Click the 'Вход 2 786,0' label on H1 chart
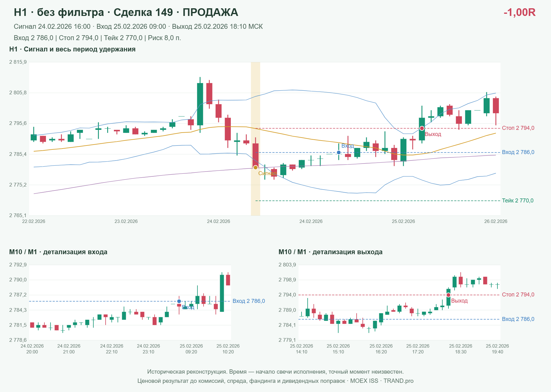This screenshot has width=551, height=392. (x=518, y=152)
